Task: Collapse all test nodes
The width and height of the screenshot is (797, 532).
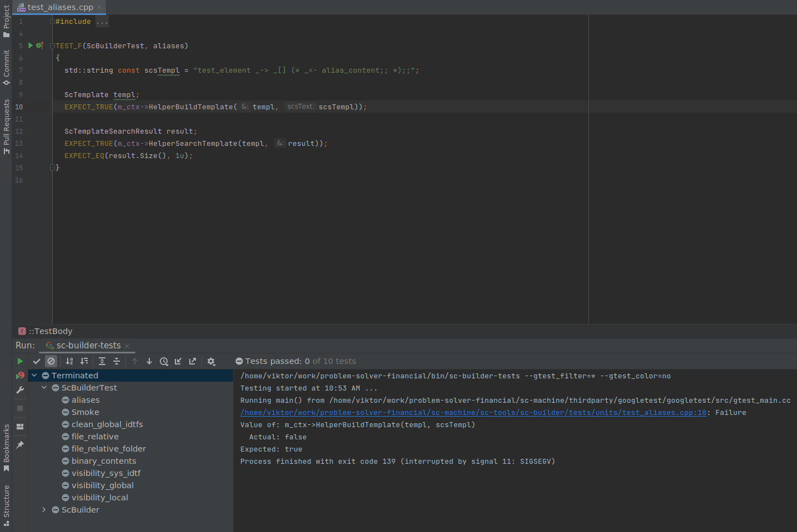Action: point(117,361)
